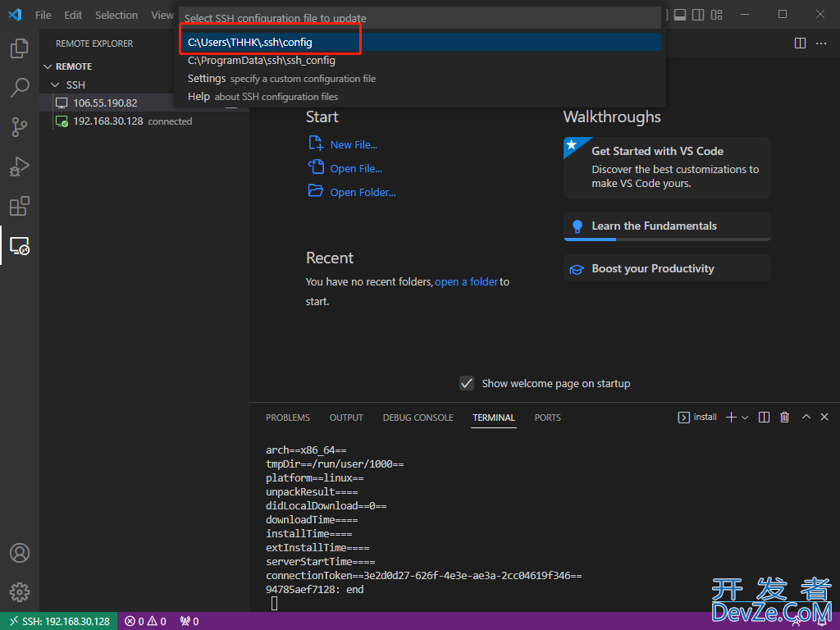Open the Search view in activity bar
The width and height of the screenshot is (840, 630).
tap(20, 87)
